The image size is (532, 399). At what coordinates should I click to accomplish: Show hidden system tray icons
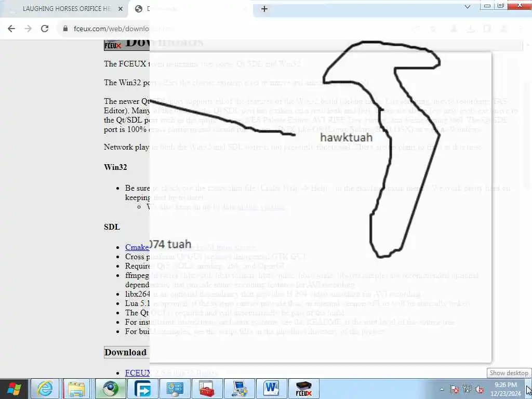pyautogui.click(x=442, y=389)
